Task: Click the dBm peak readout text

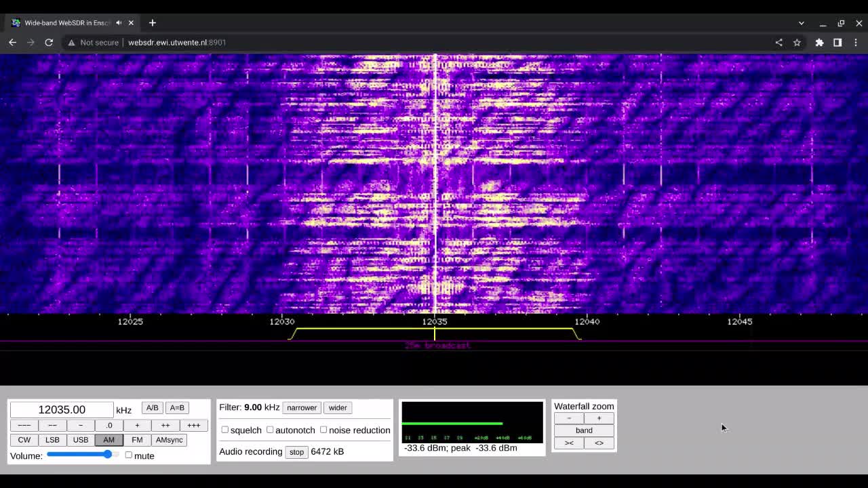Action: point(460,448)
